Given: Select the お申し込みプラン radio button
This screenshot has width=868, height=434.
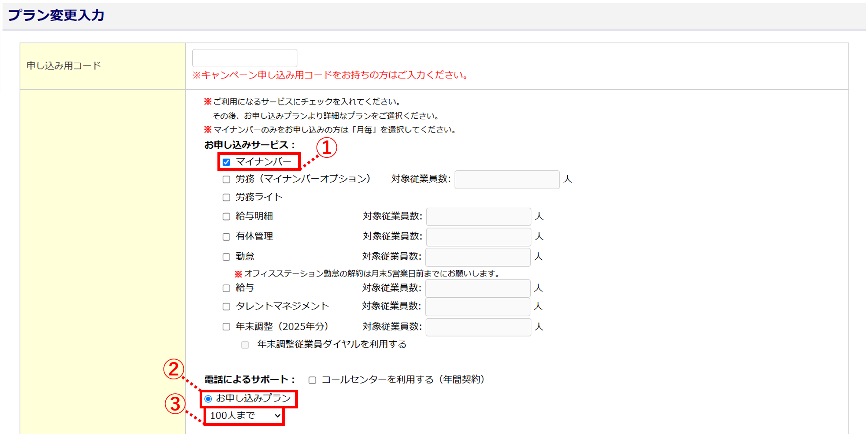Looking at the screenshot, I should pos(208,399).
